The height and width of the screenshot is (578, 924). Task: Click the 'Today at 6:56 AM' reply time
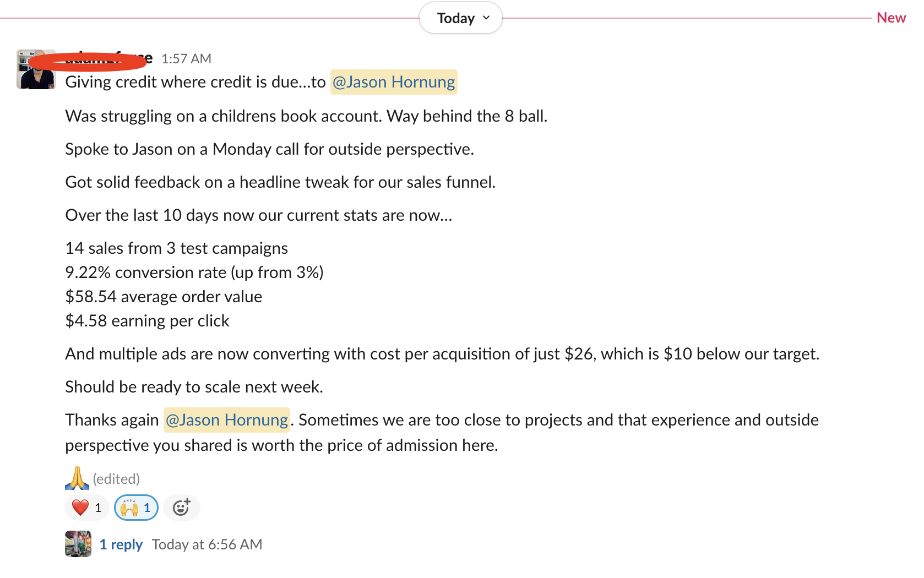(x=207, y=544)
